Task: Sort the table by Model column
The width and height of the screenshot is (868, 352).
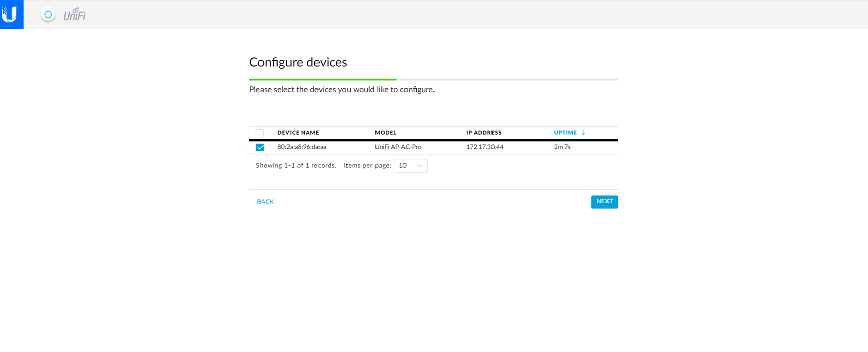Action: (x=385, y=133)
